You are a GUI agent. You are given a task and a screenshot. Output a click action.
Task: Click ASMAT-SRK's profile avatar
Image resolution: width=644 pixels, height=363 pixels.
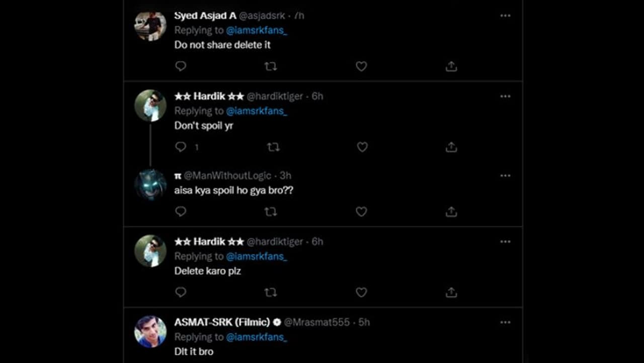(150, 331)
